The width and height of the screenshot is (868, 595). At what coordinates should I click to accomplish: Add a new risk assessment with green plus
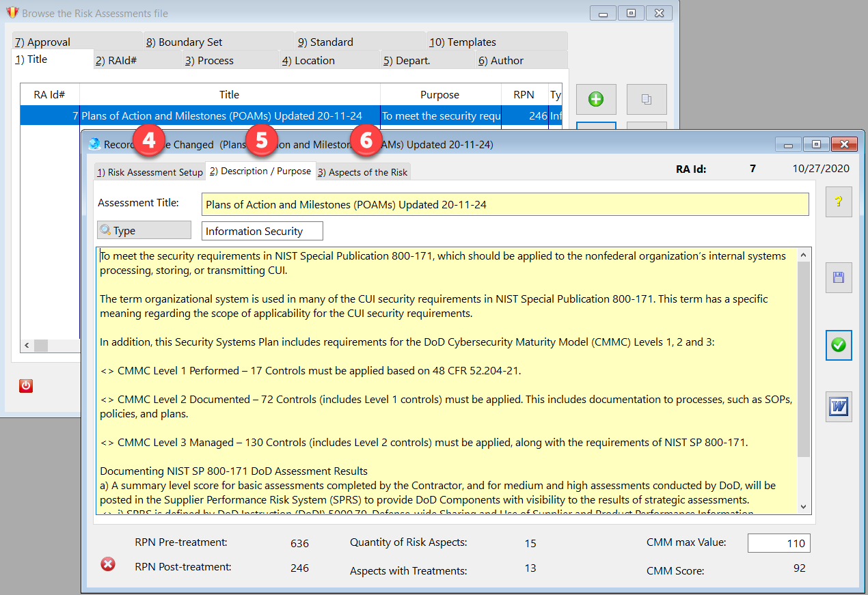pyautogui.click(x=596, y=99)
